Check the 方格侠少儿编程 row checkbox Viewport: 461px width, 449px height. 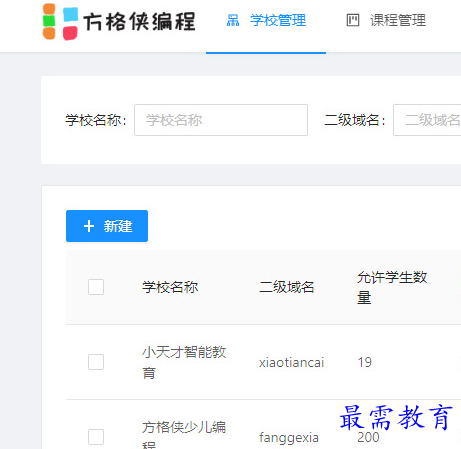coord(96,437)
